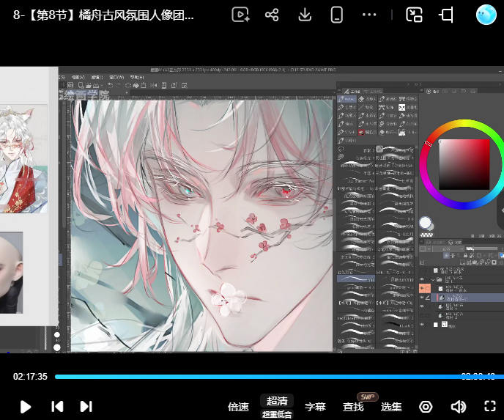Open the 超清 quality selector
This screenshot has width=504, height=420.
click(277, 401)
